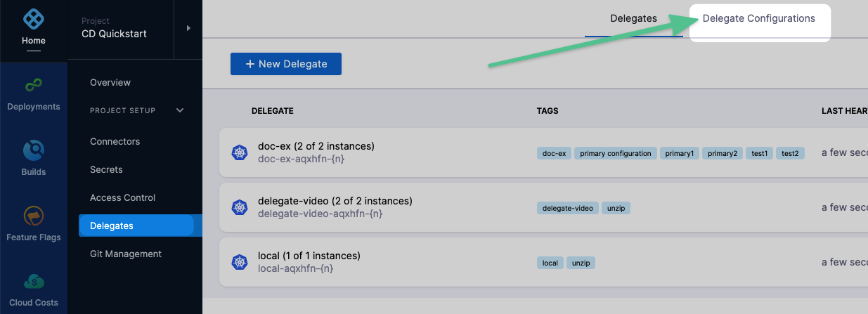The height and width of the screenshot is (314, 868).
Task: Open Access Control in sidebar
Action: tap(123, 197)
